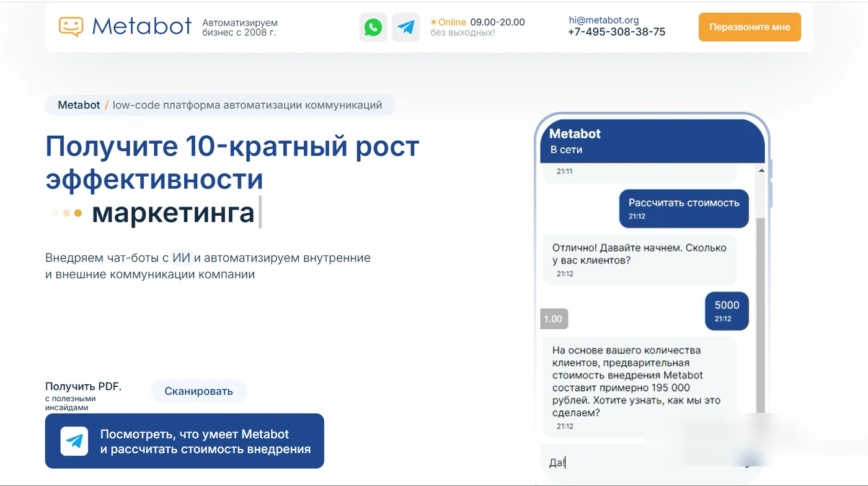
Task: Call the +7-495-308-38-75 phone number
Action: click(x=617, y=32)
